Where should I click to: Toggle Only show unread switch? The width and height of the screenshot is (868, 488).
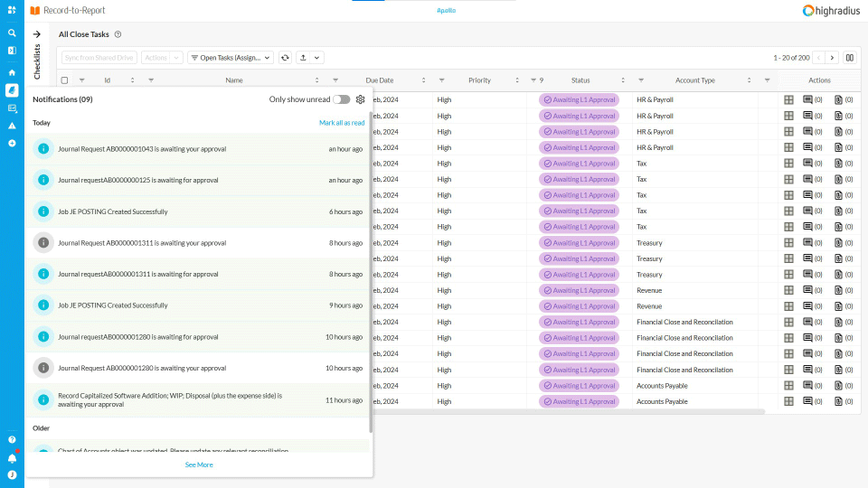[341, 99]
